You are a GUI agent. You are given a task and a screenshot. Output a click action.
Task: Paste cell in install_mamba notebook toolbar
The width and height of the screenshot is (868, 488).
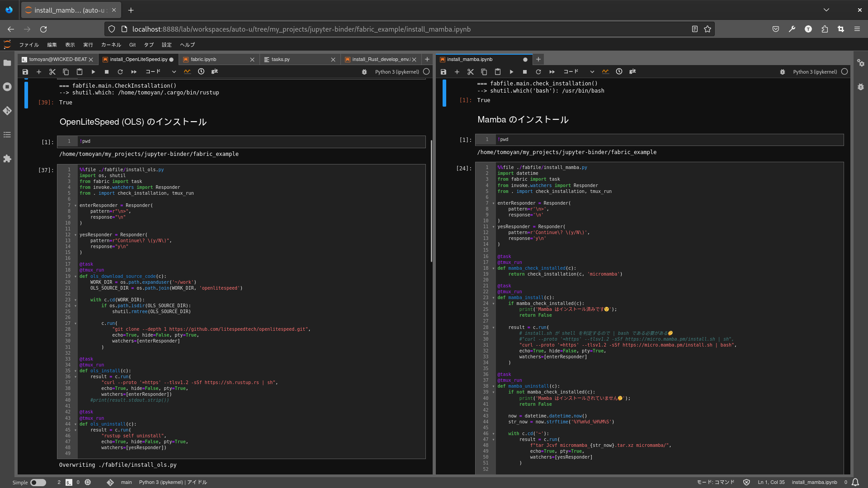click(x=498, y=72)
